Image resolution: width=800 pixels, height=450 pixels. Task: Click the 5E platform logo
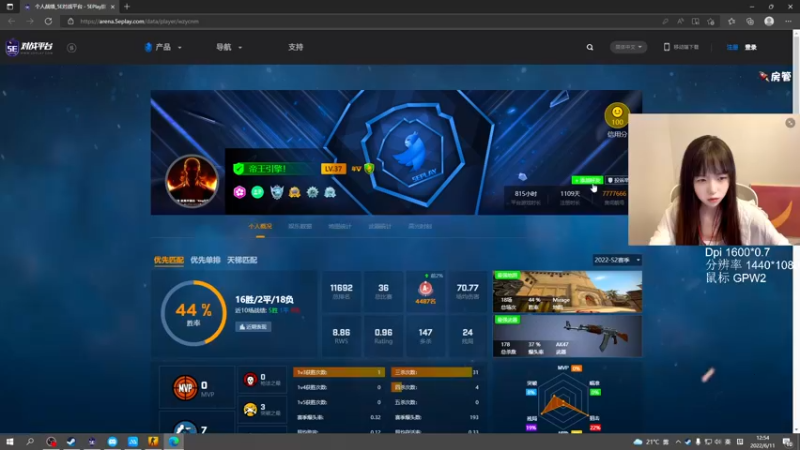click(29, 47)
